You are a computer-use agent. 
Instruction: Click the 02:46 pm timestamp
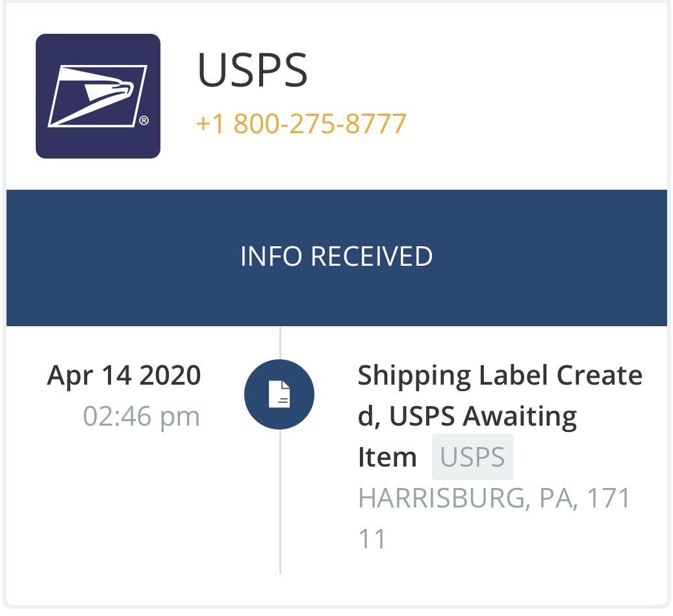tap(141, 416)
